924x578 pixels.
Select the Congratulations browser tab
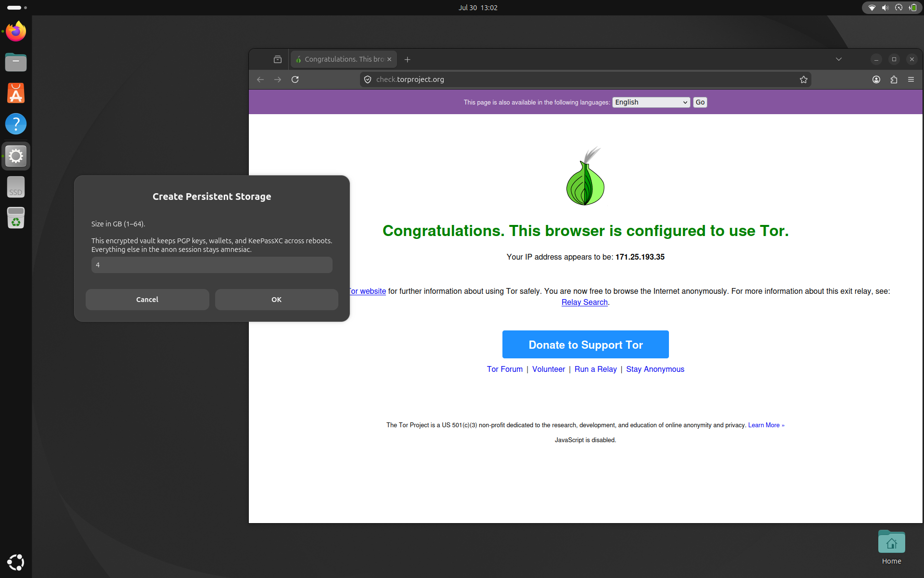click(x=344, y=59)
